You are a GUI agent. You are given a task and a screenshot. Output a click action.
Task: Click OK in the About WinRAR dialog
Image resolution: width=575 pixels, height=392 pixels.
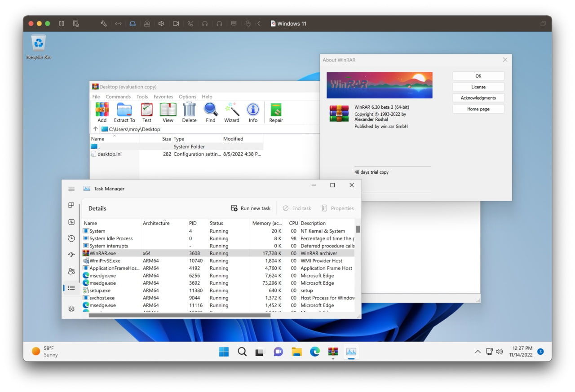click(478, 75)
